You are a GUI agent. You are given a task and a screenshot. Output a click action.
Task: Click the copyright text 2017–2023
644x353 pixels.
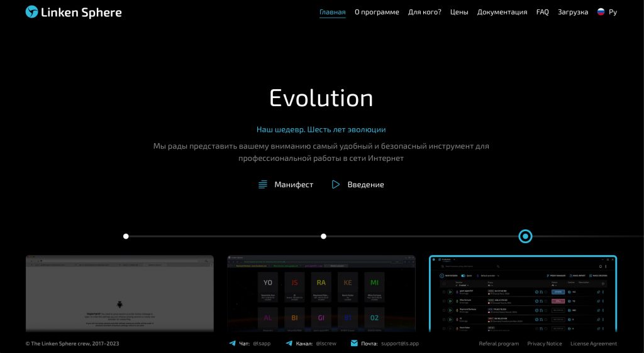click(x=72, y=344)
